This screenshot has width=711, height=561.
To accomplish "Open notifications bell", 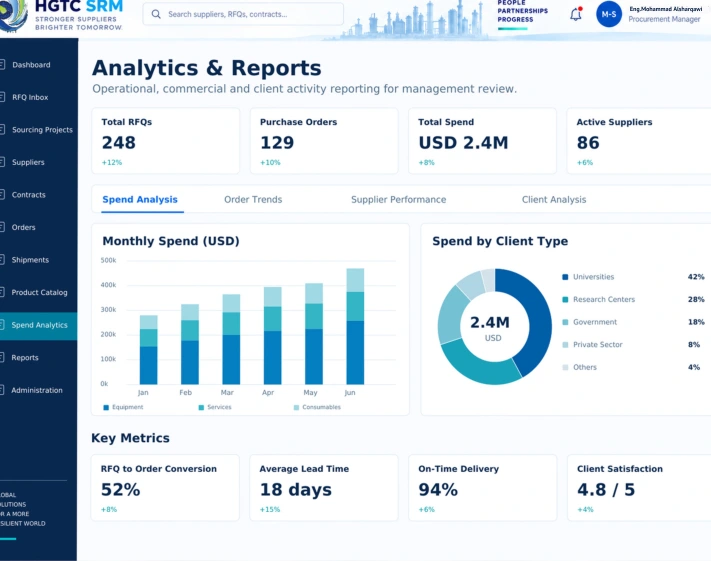I will point(576,14).
